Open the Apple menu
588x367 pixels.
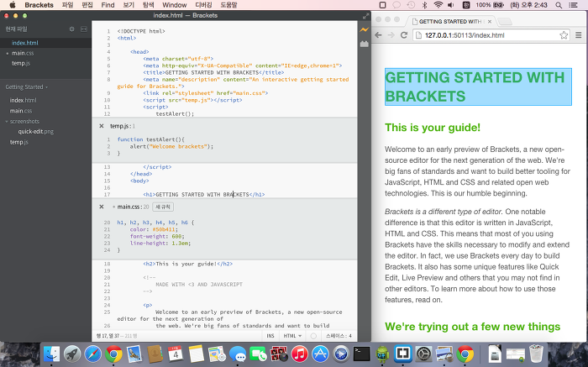pos(13,5)
